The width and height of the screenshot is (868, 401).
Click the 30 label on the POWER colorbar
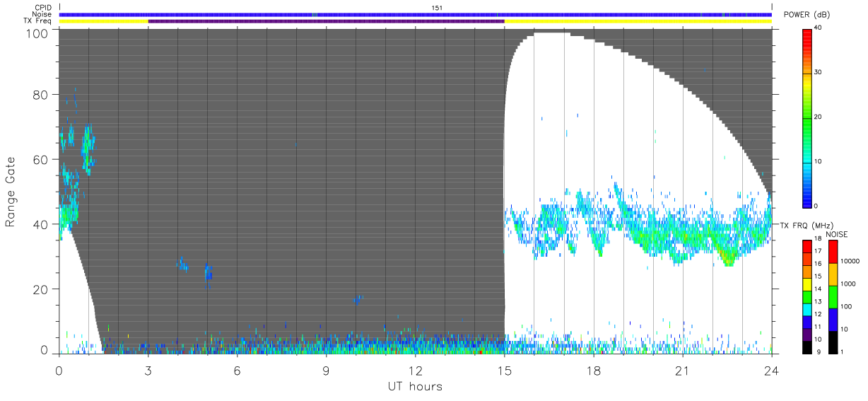tap(816, 72)
